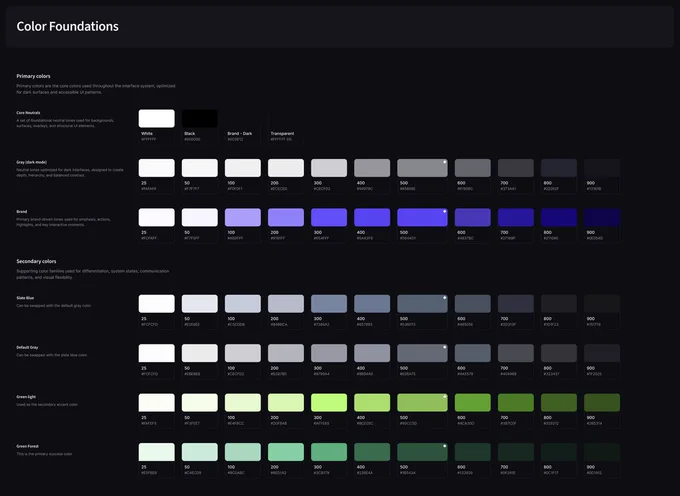Select the Green Forest 200 swatch

pyautogui.click(x=286, y=452)
